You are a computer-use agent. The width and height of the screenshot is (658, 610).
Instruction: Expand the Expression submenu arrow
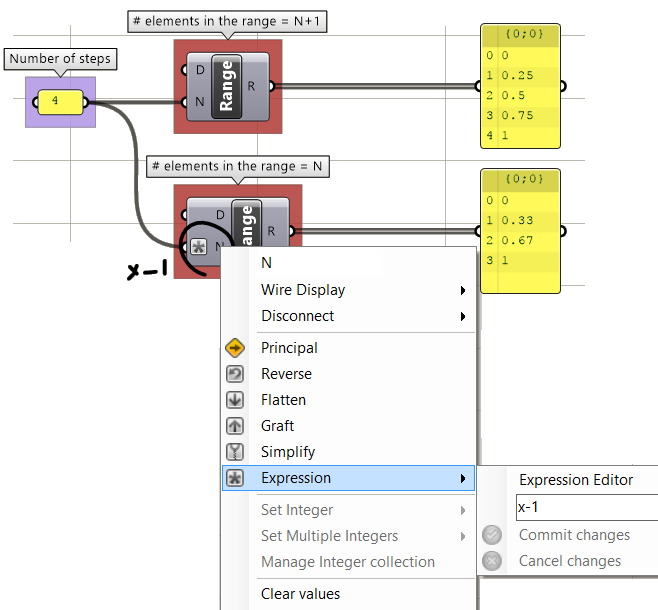[463, 478]
